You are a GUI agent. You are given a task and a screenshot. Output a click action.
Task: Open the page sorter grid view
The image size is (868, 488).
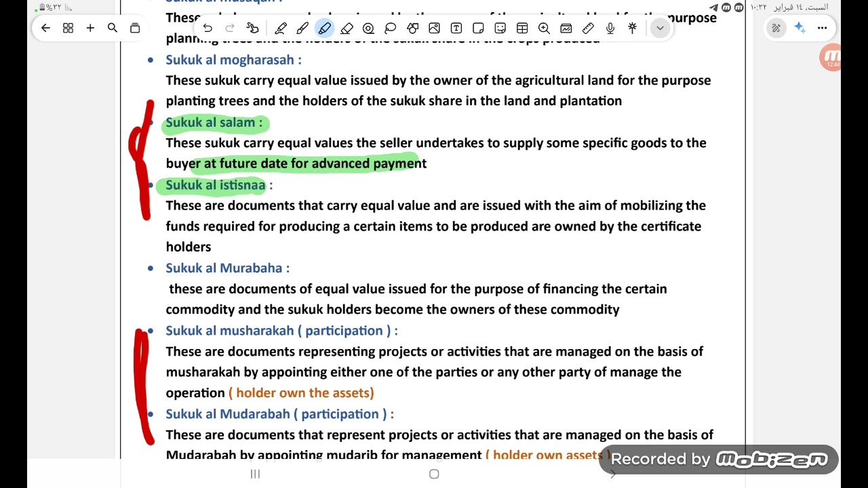pos(68,28)
